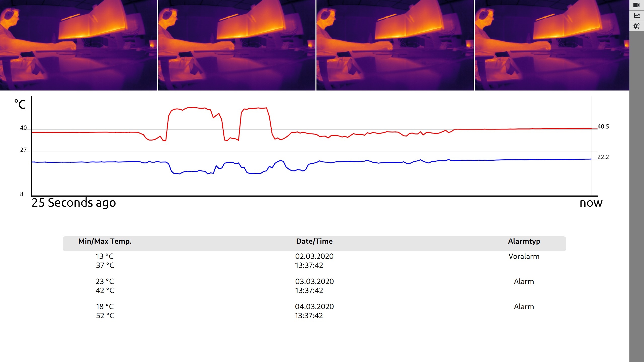Click the '25 Seconds ago' axis label
The width and height of the screenshot is (644, 362).
click(x=74, y=203)
